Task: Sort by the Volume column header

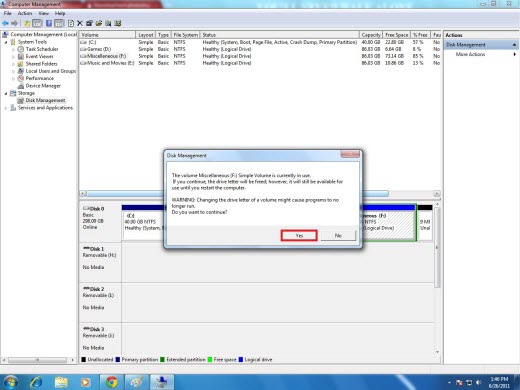Action: 107,35
